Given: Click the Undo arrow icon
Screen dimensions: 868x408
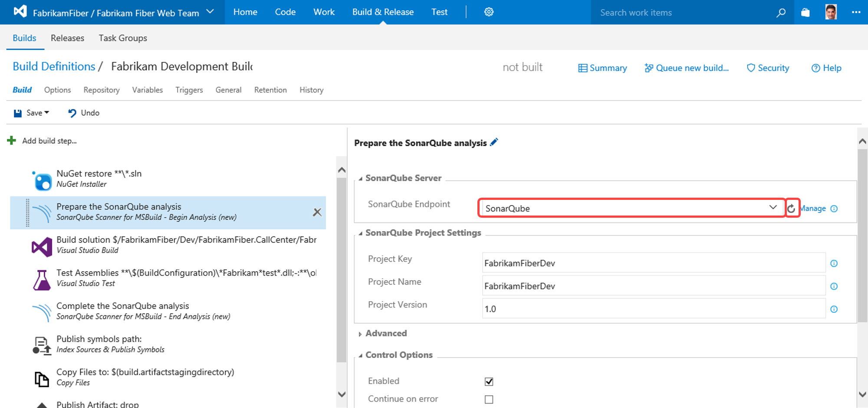Looking at the screenshot, I should pyautogui.click(x=72, y=113).
